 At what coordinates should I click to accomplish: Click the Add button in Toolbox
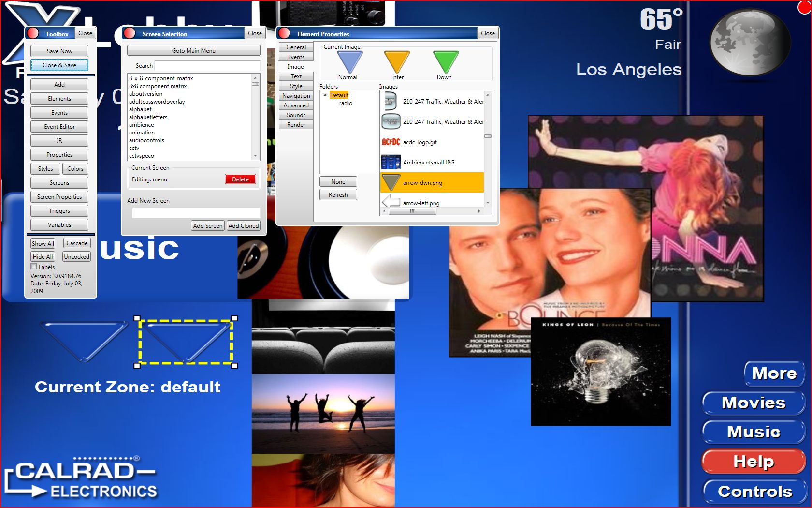[x=59, y=85]
